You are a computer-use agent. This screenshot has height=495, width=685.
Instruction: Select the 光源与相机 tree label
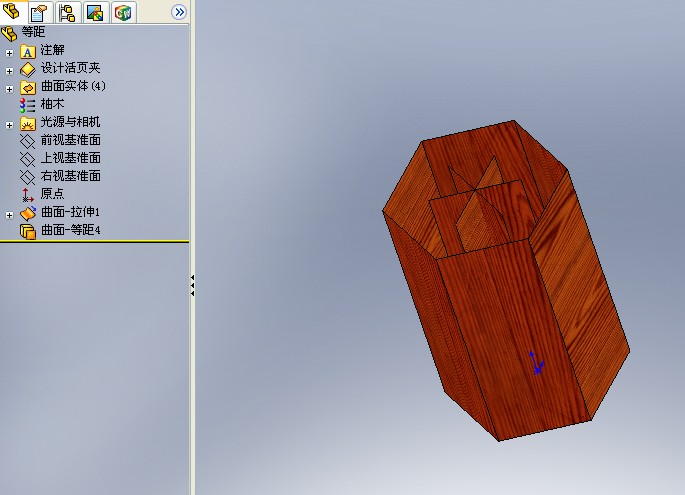point(70,122)
